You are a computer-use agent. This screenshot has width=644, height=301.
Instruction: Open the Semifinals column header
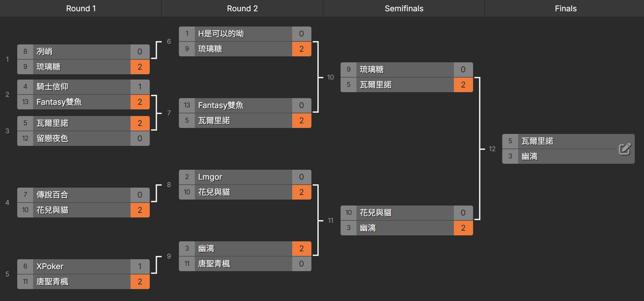(x=404, y=9)
